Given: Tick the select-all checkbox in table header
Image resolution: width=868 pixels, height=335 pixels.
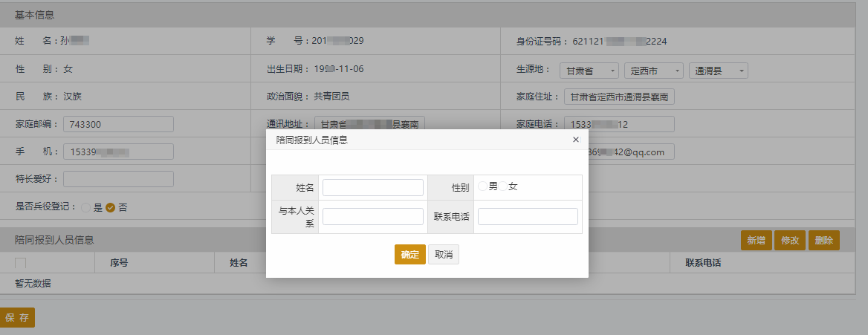Looking at the screenshot, I should tap(21, 264).
